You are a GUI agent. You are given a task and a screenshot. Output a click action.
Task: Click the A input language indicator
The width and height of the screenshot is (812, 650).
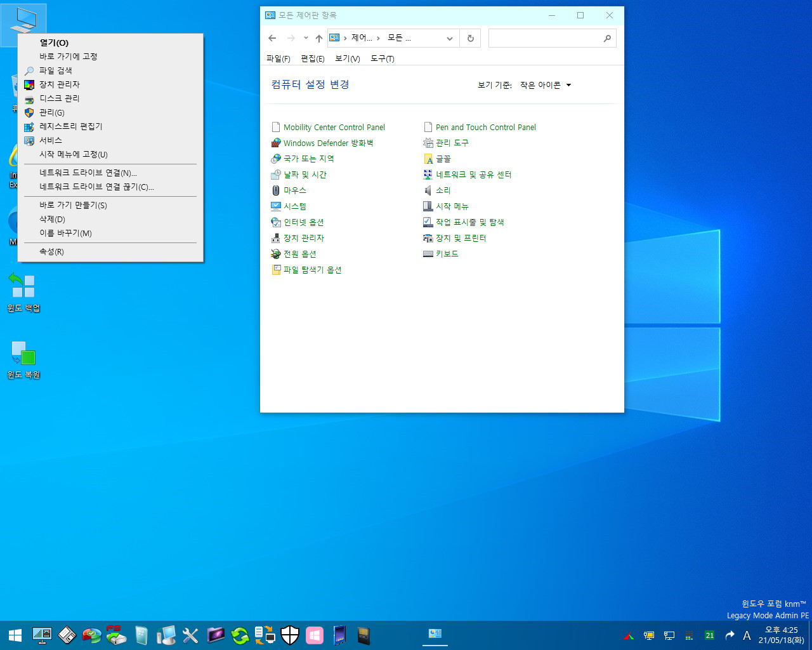(747, 635)
